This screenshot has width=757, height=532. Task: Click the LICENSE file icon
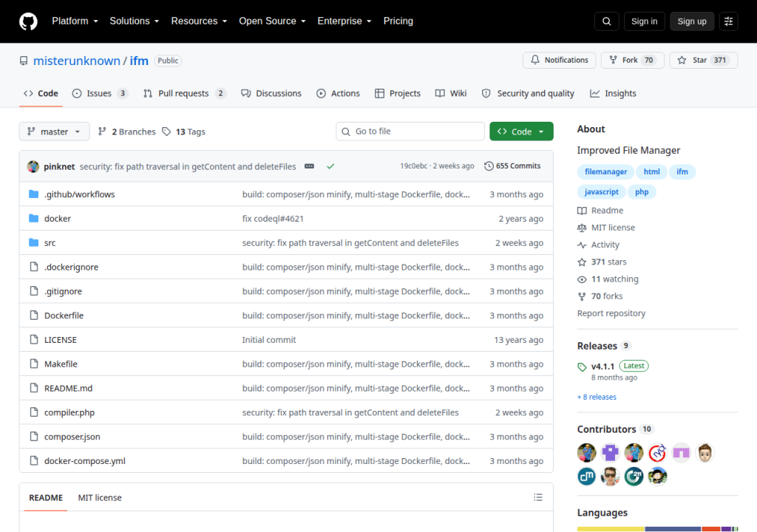pyautogui.click(x=34, y=339)
